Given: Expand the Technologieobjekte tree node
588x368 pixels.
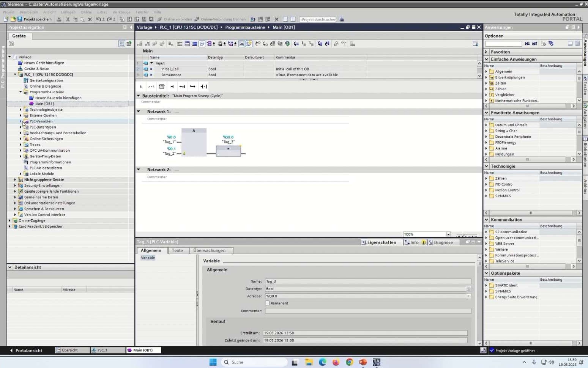Looking at the screenshot, I should 20,110.
